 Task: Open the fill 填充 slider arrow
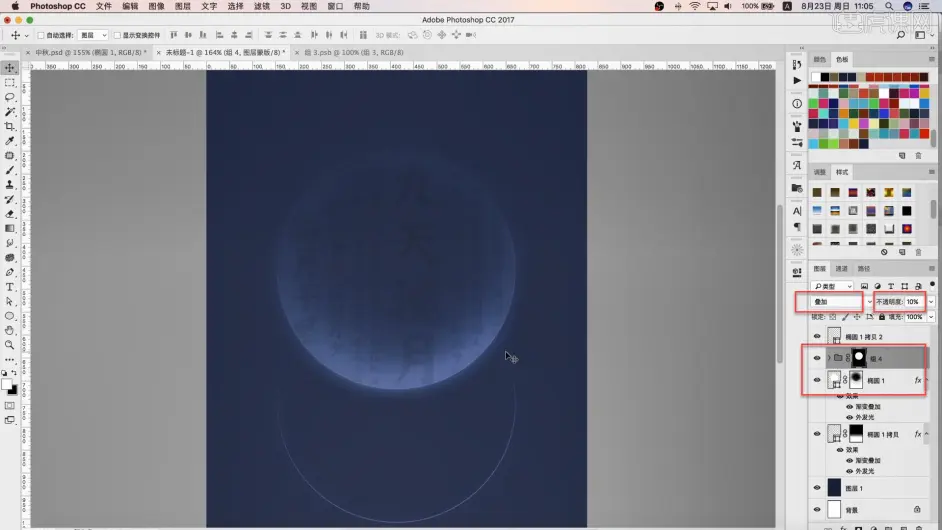(x=931, y=317)
